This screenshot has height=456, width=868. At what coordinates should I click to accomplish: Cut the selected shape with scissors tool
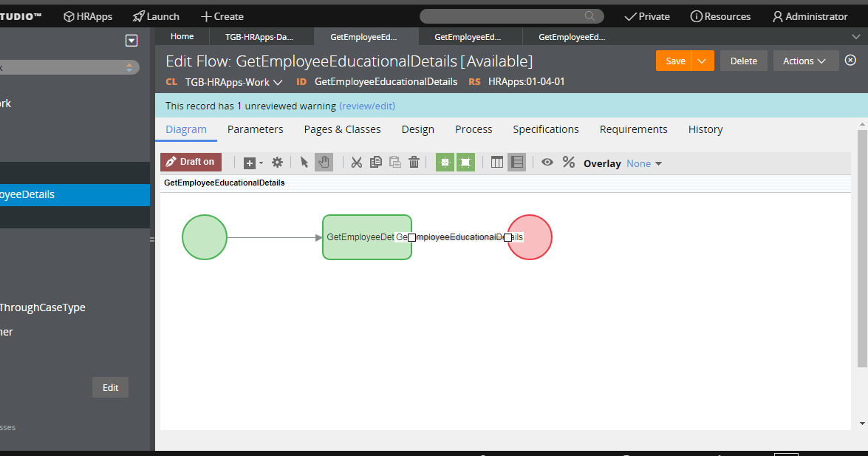tap(357, 162)
